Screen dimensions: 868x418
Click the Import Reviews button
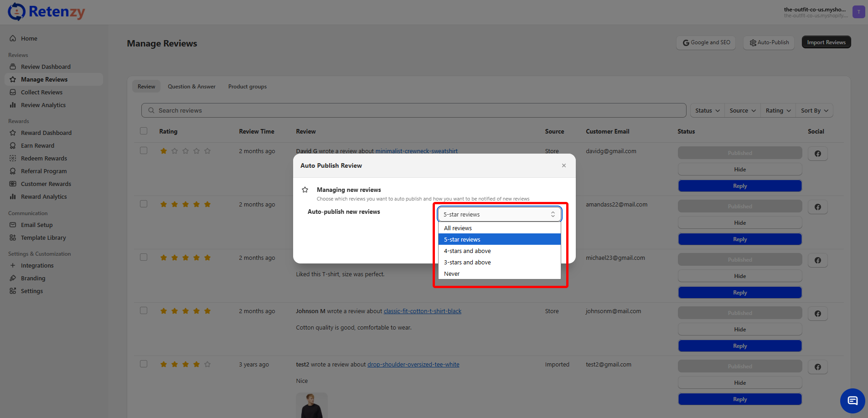click(x=826, y=42)
